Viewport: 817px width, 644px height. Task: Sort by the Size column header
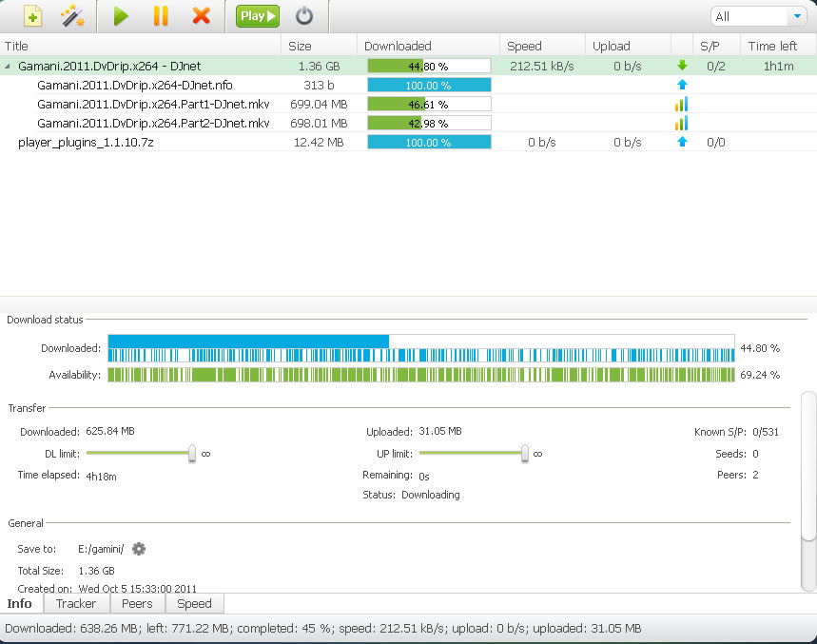pyautogui.click(x=319, y=46)
